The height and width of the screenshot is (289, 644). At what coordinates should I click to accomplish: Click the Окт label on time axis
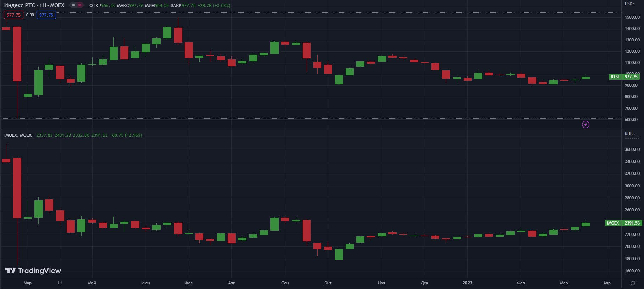coord(328,283)
